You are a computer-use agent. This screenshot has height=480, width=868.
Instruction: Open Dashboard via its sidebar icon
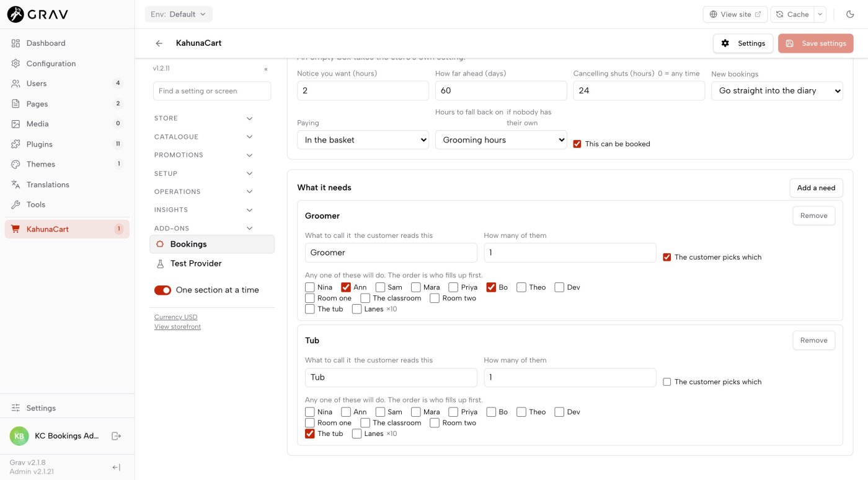click(x=16, y=43)
